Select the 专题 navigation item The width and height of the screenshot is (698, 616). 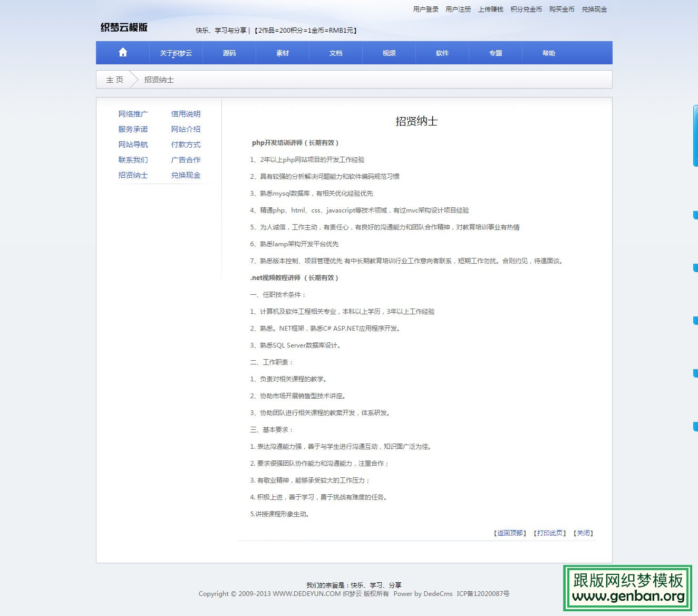(495, 52)
